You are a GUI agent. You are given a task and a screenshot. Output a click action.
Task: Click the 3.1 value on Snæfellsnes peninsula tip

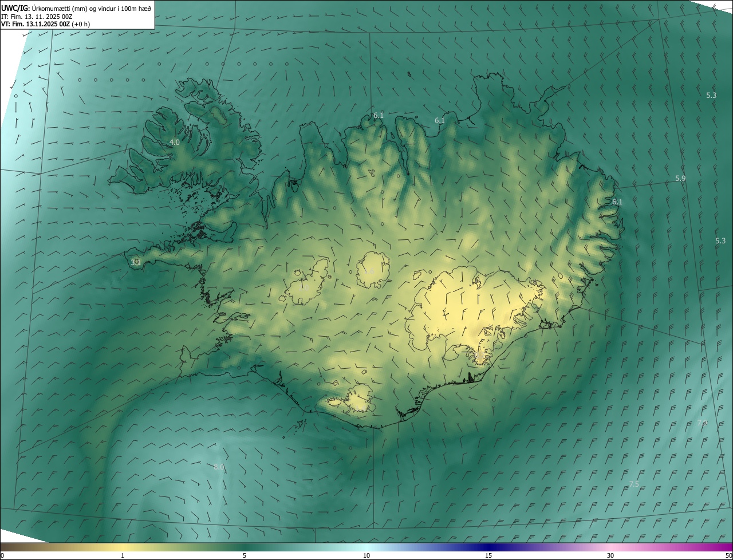(136, 262)
